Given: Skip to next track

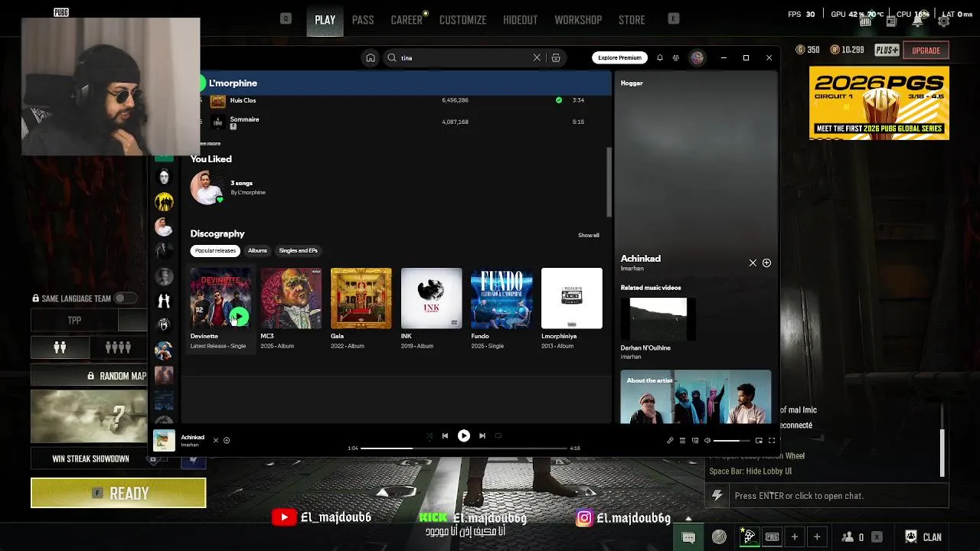Looking at the screenshot, I should point(482,435).
